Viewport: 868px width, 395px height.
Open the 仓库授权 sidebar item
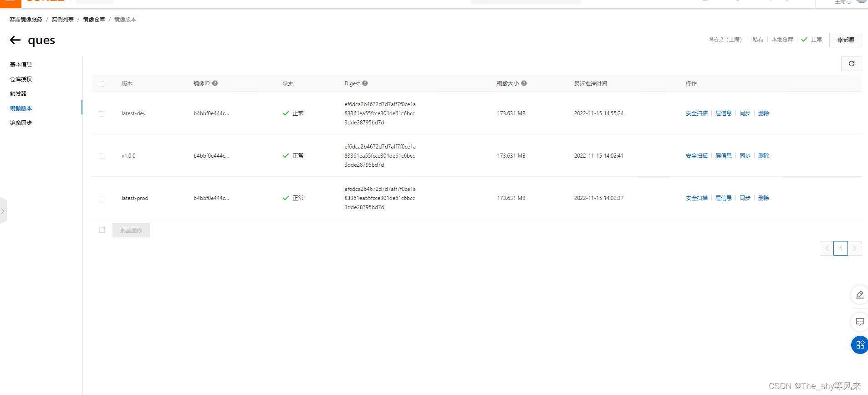pyautogui.click(x=21, y=79)
